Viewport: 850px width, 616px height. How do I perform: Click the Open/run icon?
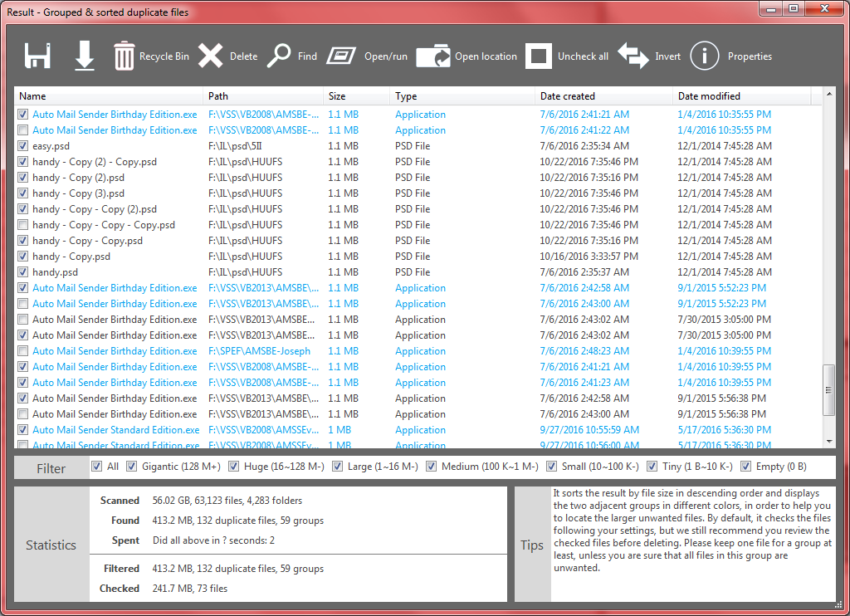(x=341, y=56)
